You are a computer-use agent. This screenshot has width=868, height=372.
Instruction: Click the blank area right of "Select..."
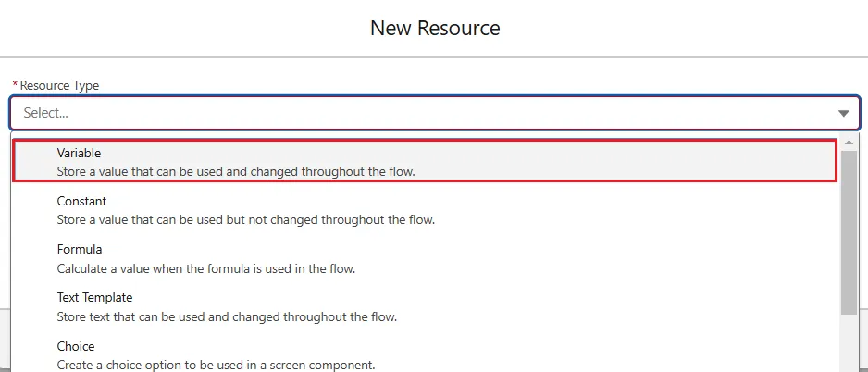coord(463,113)
